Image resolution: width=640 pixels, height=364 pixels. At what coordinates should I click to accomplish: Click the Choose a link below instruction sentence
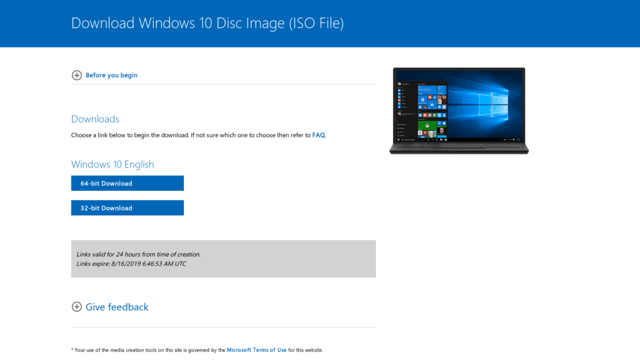198,135
